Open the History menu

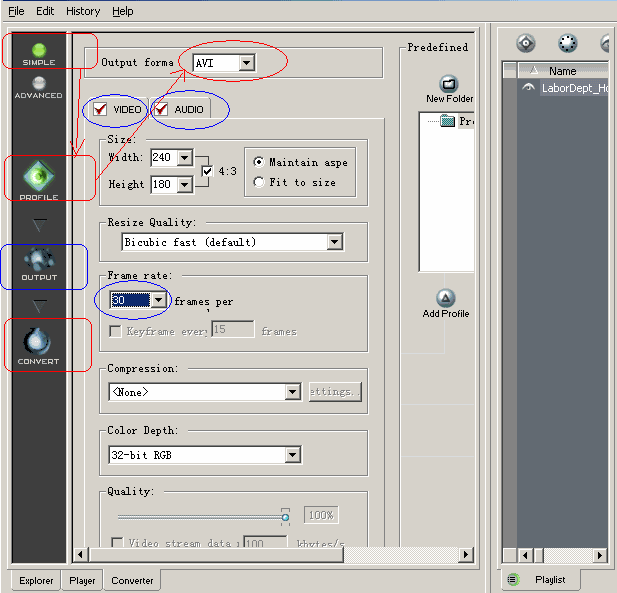click(82, 11)
